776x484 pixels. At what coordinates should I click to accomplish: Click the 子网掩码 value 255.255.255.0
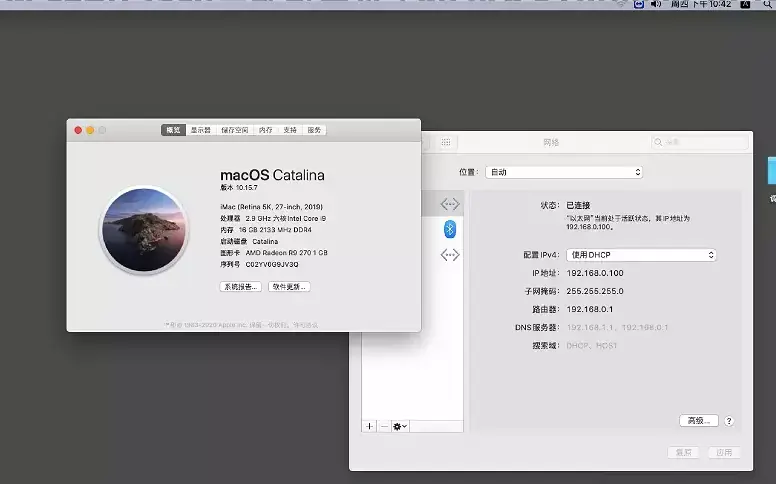(x=595, y=291)
